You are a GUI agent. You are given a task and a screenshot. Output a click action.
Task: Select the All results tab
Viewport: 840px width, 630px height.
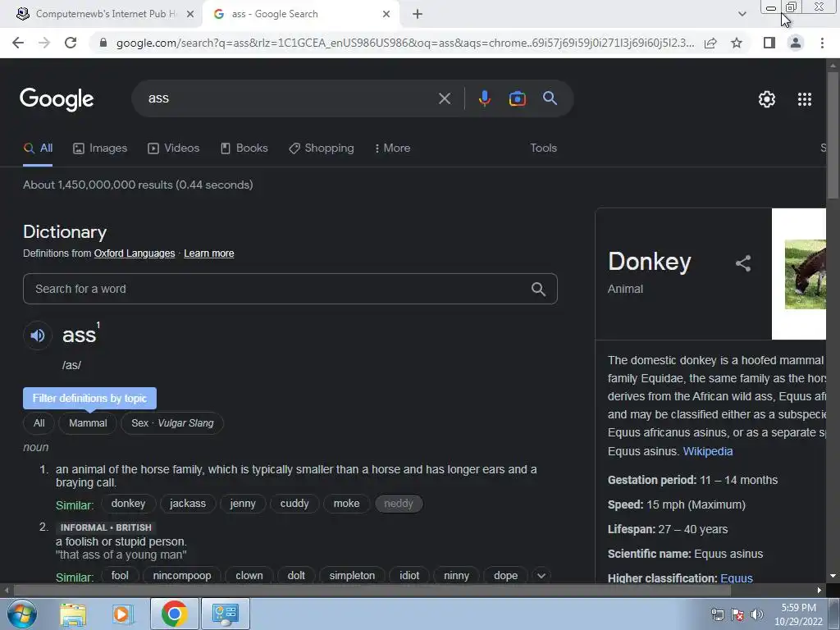[x=38, y=148]
